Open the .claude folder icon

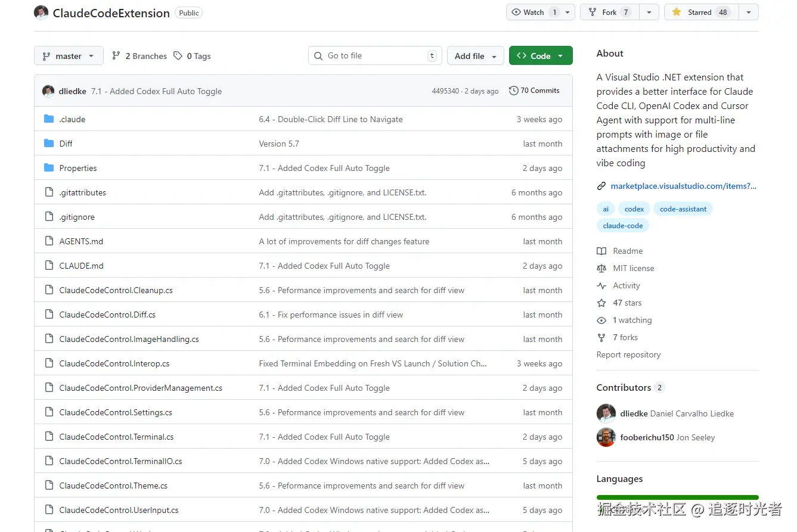(49, 119)
